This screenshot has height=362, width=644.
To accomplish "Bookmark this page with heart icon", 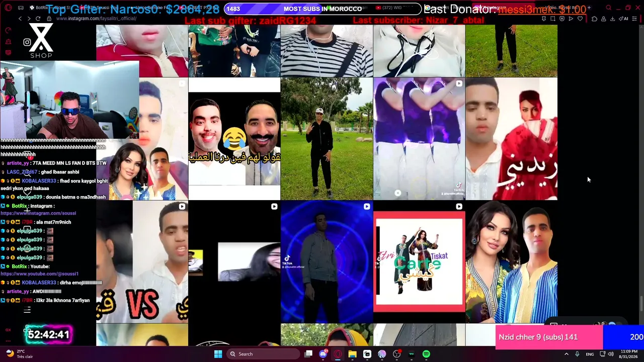I will click(x=580, y=19).
